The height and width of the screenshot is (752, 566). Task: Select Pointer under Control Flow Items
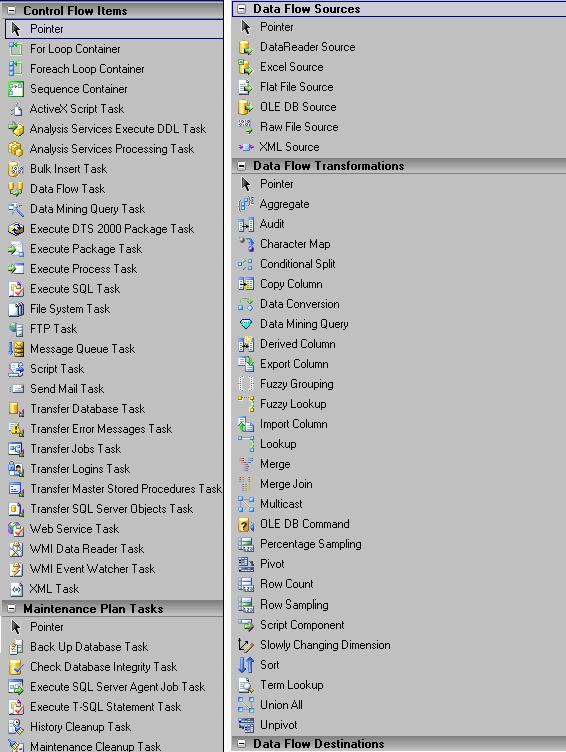114,29
